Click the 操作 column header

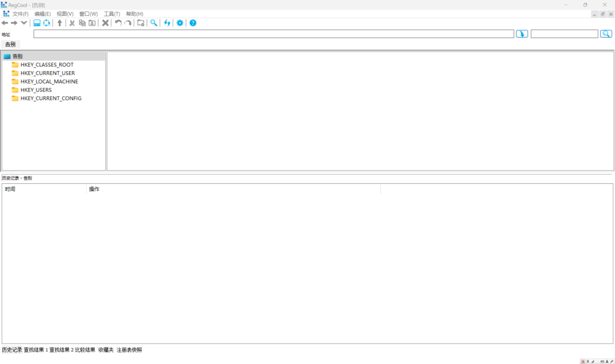coord(233,189)
